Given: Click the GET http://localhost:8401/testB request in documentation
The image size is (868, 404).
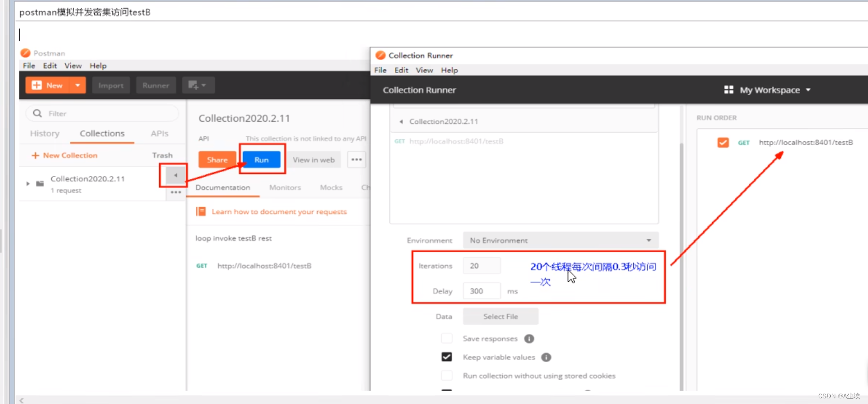Looking at the screenshot, I should 254,266.
